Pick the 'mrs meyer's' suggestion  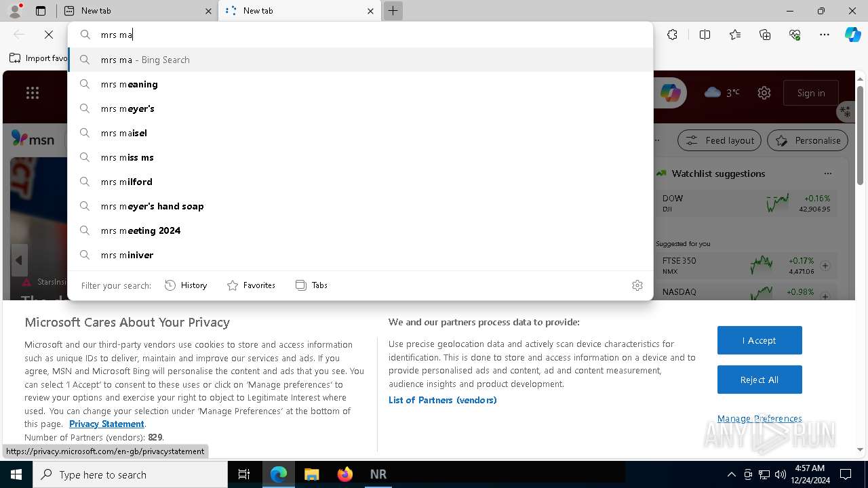pos(360,108)
